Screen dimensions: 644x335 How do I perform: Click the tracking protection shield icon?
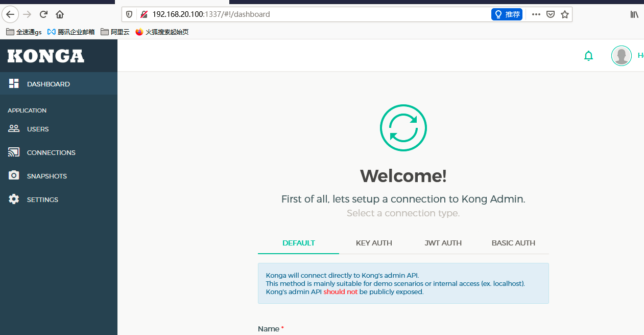pyautogui.click(x=129, y=14)
